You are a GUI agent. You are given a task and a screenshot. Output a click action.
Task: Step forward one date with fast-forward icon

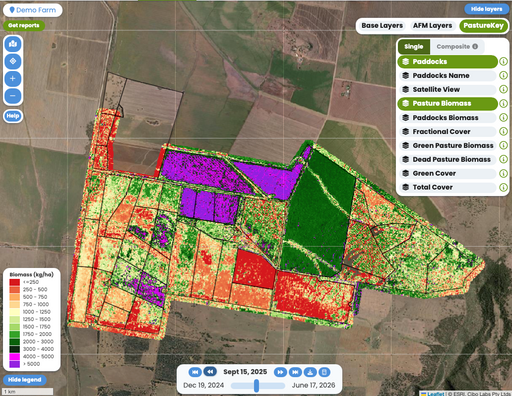coord(280,372)
